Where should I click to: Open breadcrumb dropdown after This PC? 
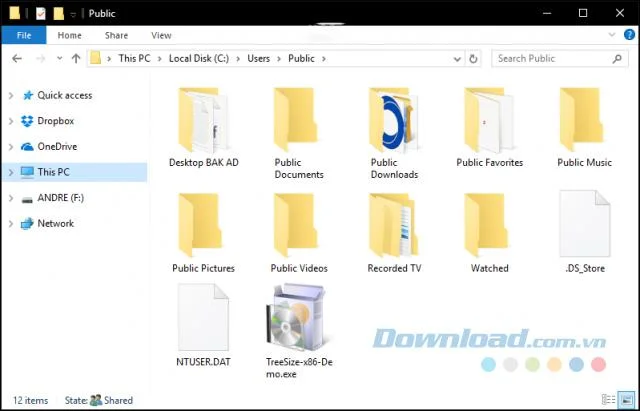point(160,59)
